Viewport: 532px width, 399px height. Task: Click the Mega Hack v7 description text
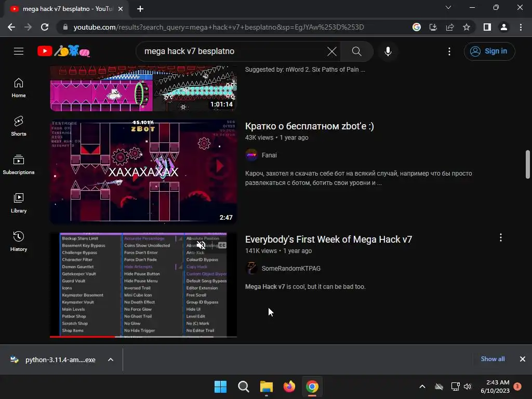(305, 287)
